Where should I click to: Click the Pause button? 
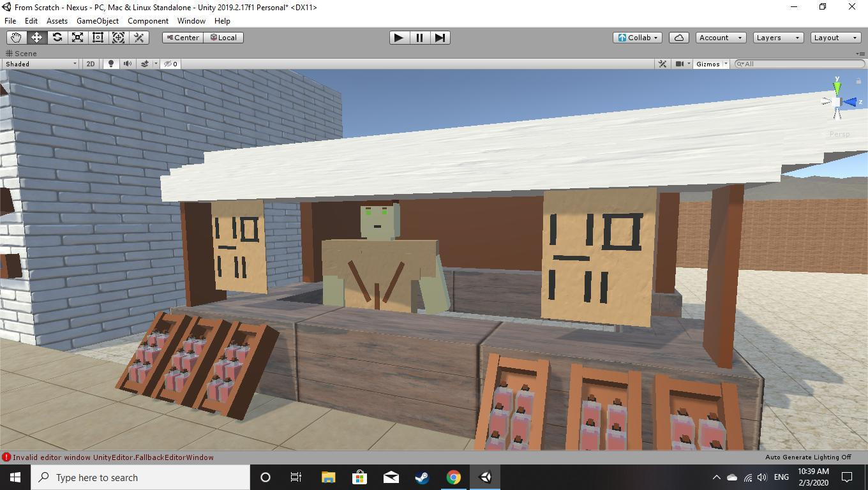click(x=419, y=38)
